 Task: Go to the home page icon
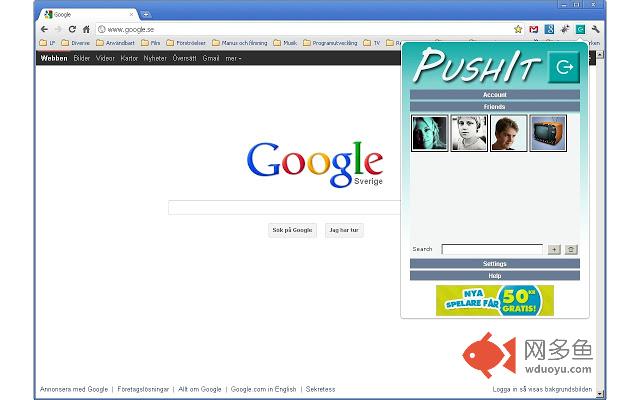86,29
